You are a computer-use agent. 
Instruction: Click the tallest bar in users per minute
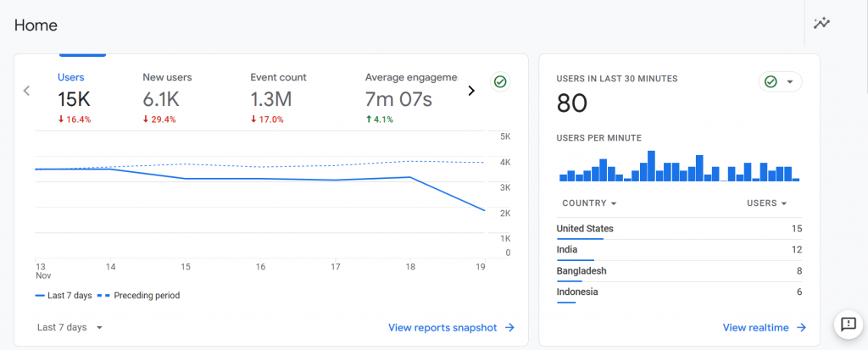pos(651,166)
